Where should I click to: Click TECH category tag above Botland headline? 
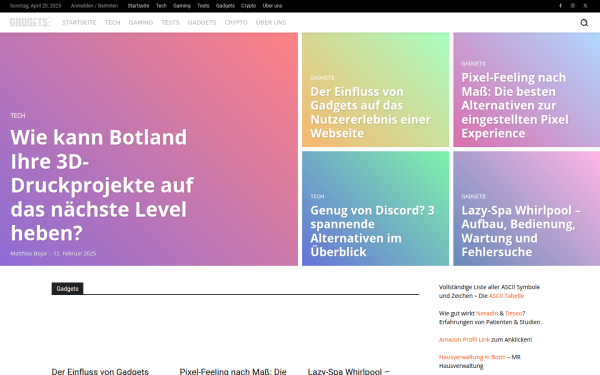click(18, 116)
